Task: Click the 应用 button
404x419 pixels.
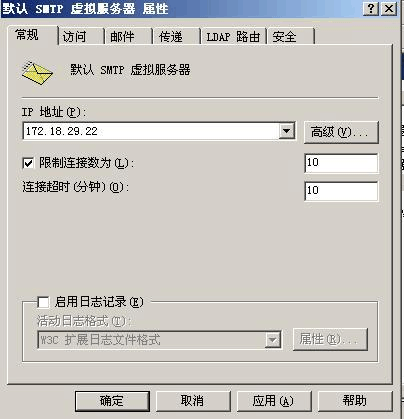Action: pos(274,401)
